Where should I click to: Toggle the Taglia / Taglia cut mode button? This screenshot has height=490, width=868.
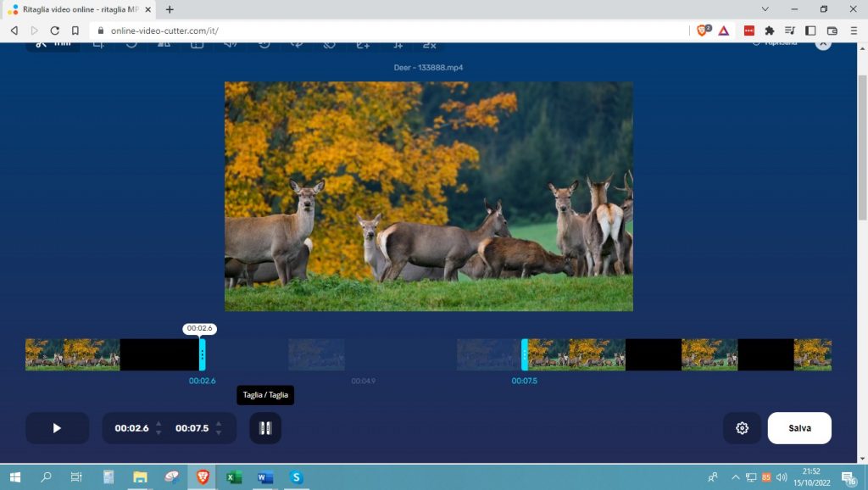(265, 428)
